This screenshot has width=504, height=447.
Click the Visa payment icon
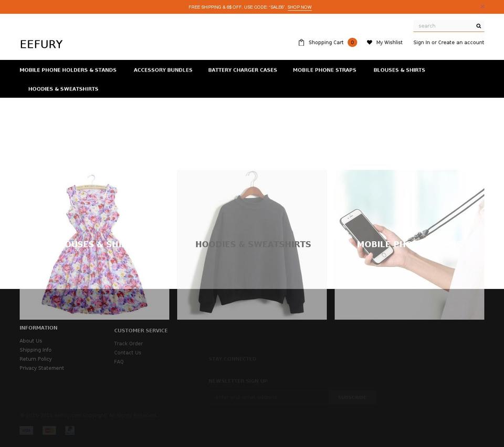click(26, 430)
